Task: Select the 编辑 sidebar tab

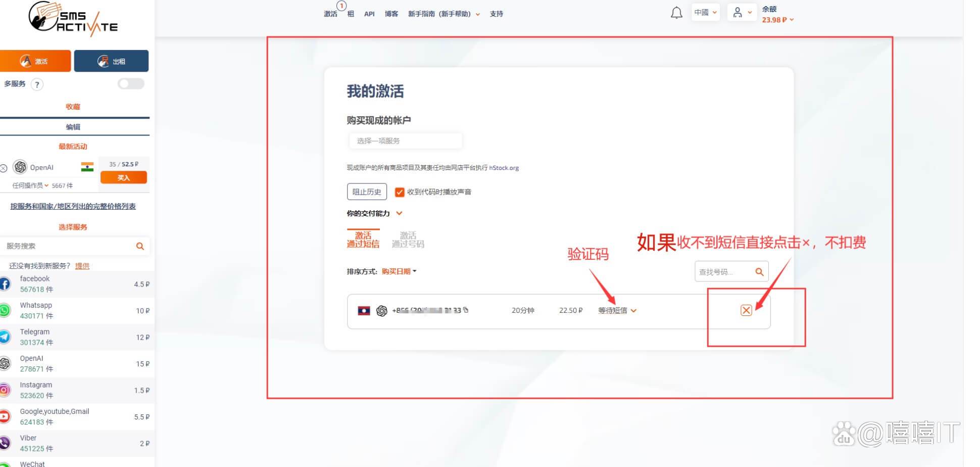Action: pos(73,127)
